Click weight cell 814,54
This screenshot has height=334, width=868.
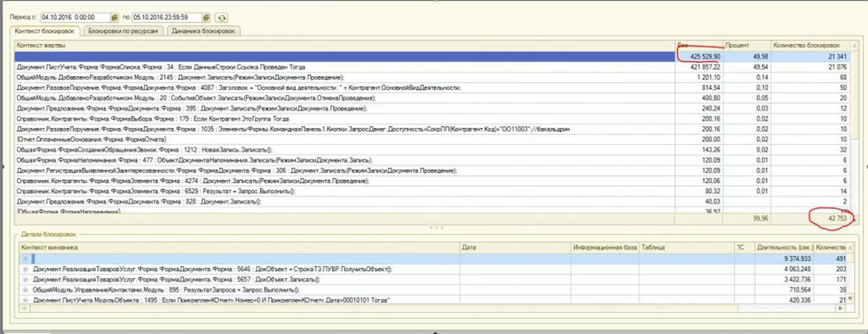point(700,88)
